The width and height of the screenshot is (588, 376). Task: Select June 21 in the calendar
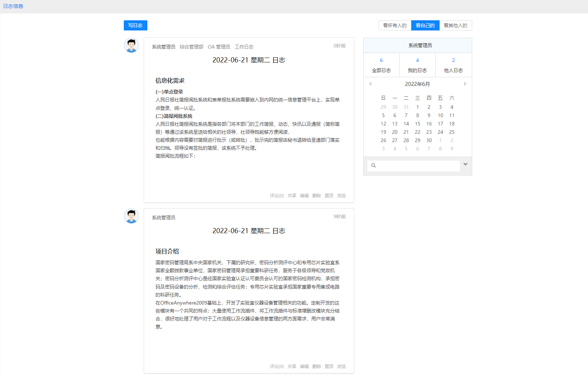(x=406, y=132)
